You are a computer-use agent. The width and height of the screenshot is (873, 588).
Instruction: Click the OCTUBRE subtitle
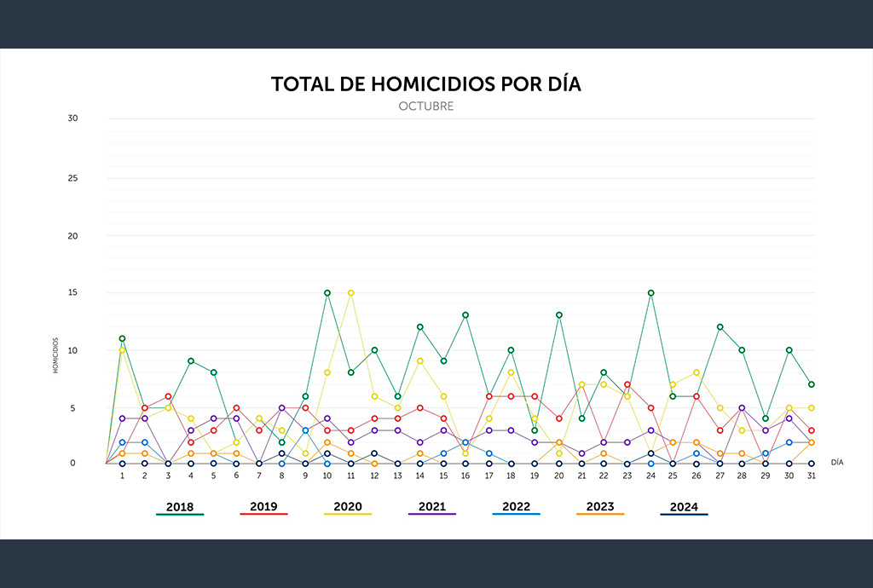[426, 107]
